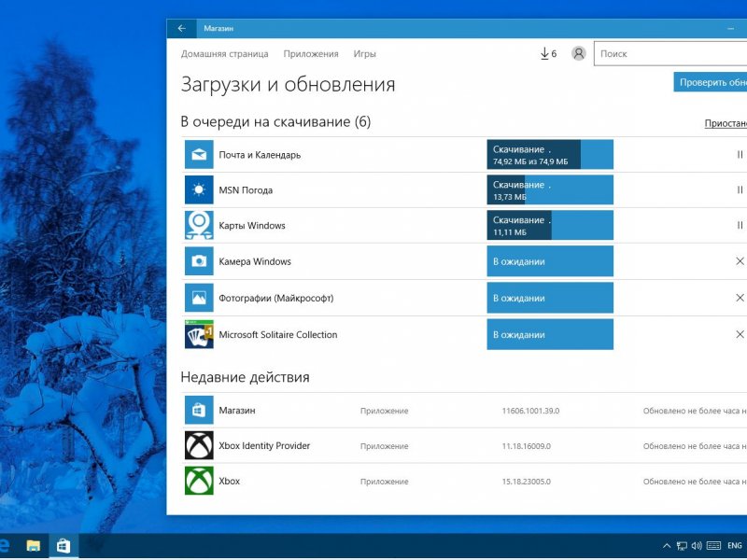Viewport: 747px width, 560px height.
Task: Go back using the Store back arrow
Action: tap(181, 29)
